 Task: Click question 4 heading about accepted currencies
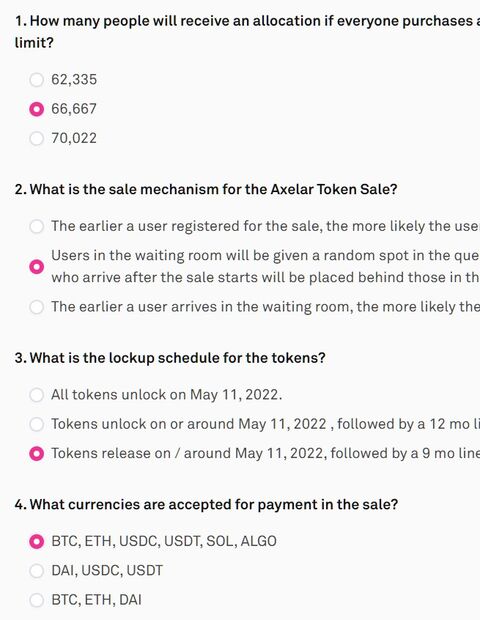tap(206, 505)
